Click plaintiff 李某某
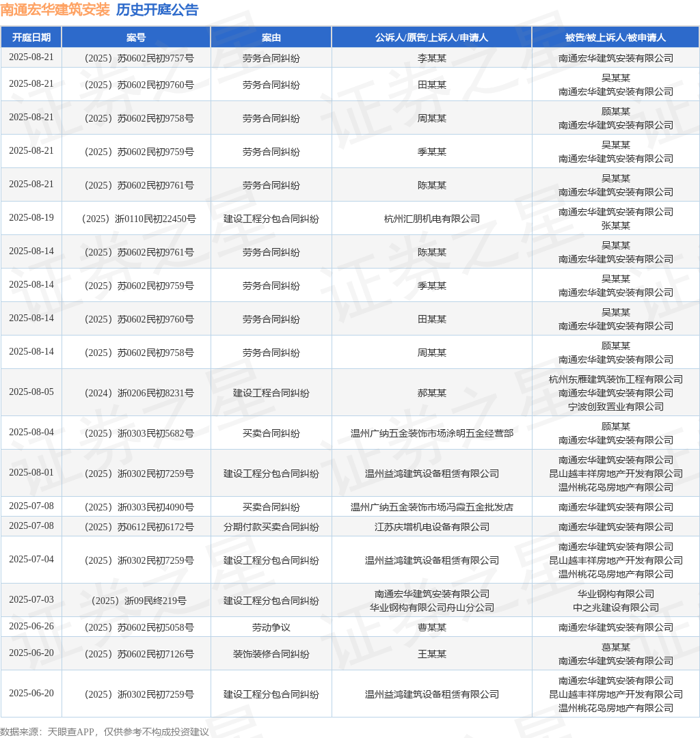This screenshot has width=700, height=738. click(431, 58)
